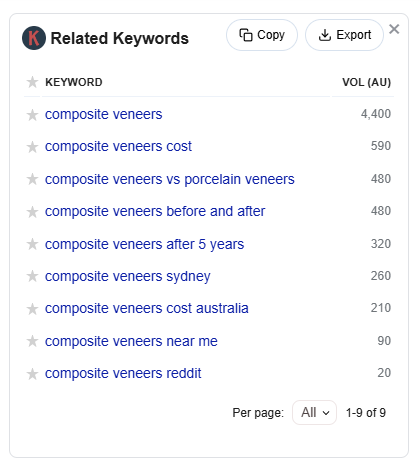
Task: Copy the related keywords list
Action: point(262,35)
